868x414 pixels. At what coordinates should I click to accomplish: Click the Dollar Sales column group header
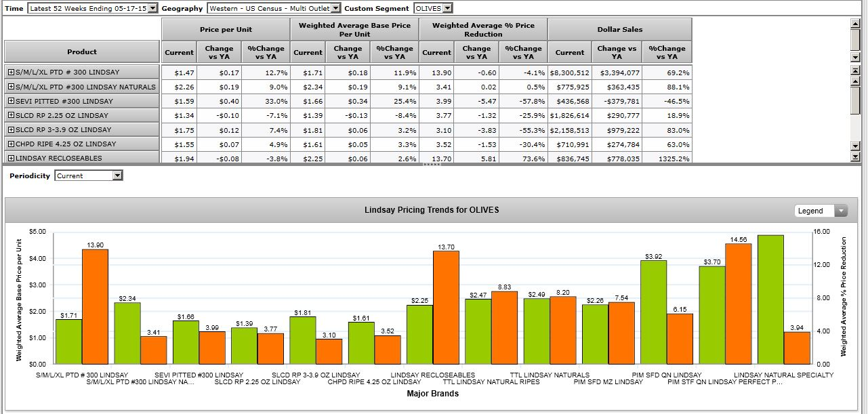(620, 29)
